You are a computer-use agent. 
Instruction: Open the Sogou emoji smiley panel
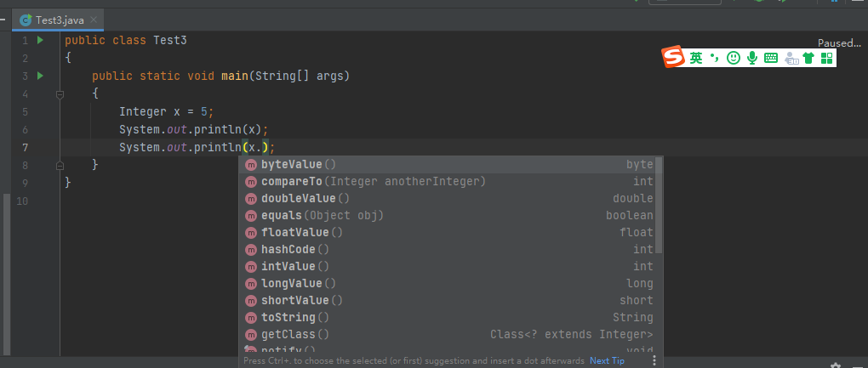coord(734,58)
